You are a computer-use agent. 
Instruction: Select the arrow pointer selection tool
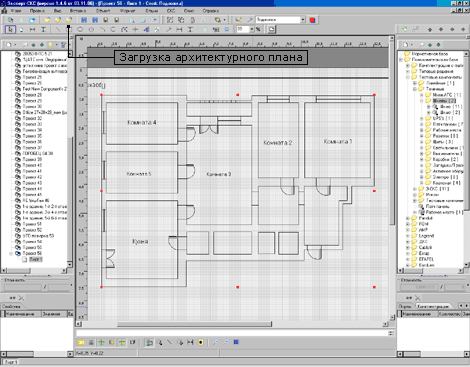pos(10,29)
